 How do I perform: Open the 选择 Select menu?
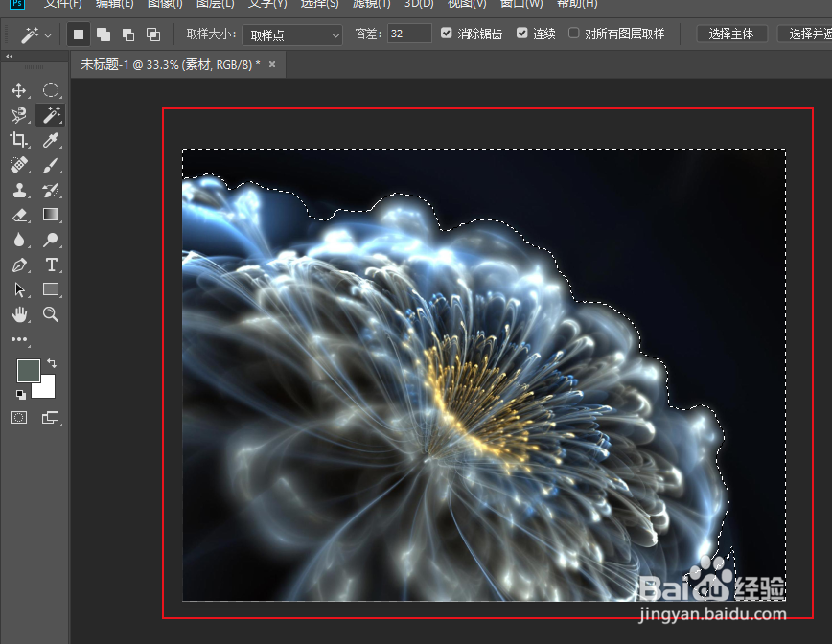pyautogui.click(x=319, y=4)
